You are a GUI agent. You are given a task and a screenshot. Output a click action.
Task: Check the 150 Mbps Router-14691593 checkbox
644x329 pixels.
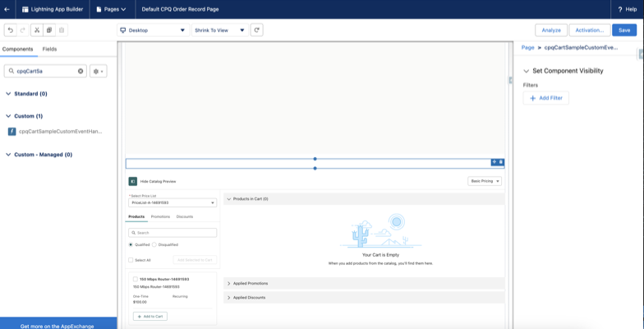(135, 280)
